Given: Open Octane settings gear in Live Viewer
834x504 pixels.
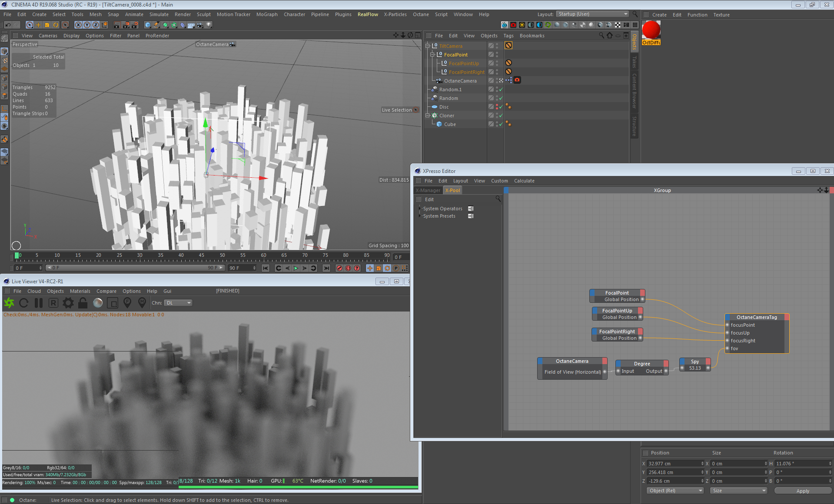Looking at the screenshot, I should click(x=68, y=303).
